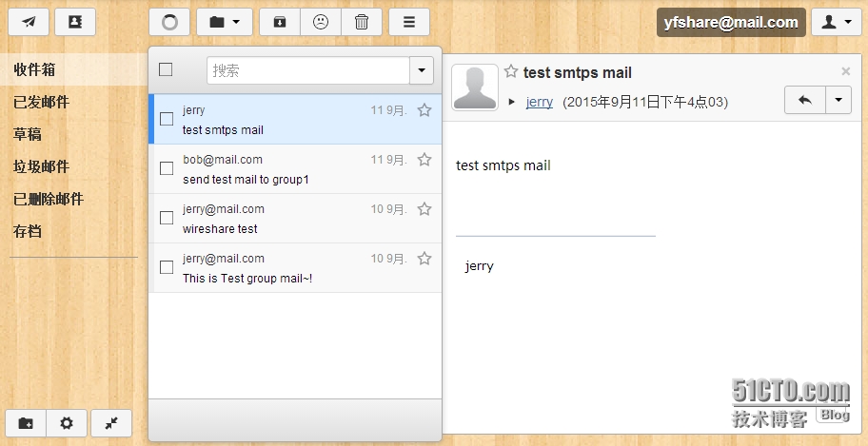Check the box for 'This is Test group mail~!'

[166, 267]
